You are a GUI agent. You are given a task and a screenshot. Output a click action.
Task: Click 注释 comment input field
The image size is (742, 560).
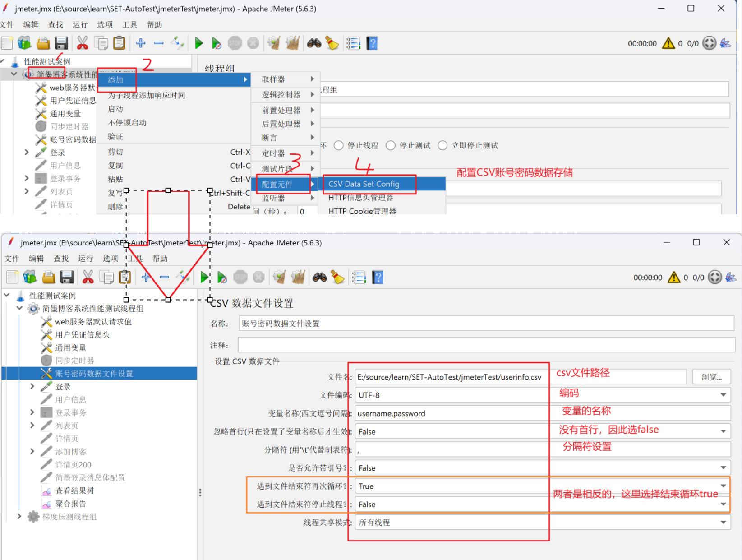pos(486,345)
